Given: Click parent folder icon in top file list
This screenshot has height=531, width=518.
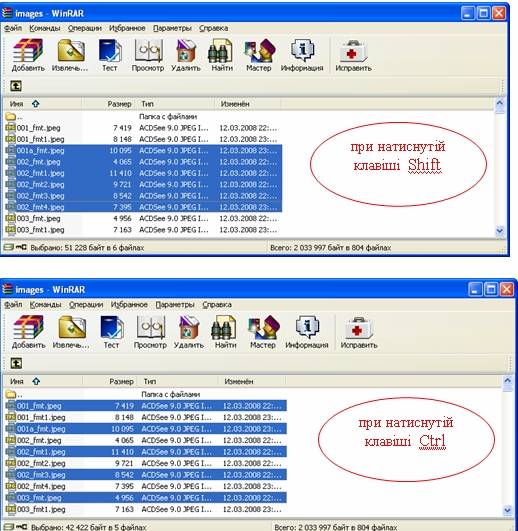Looking at the screenshot, I should 10,117.
